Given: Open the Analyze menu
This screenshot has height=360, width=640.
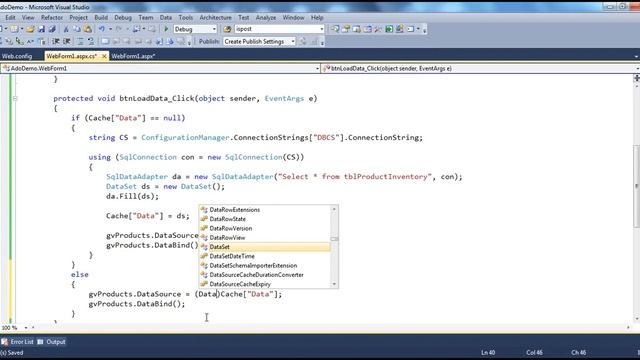Looking at the screenshot, I should (266, 18).
